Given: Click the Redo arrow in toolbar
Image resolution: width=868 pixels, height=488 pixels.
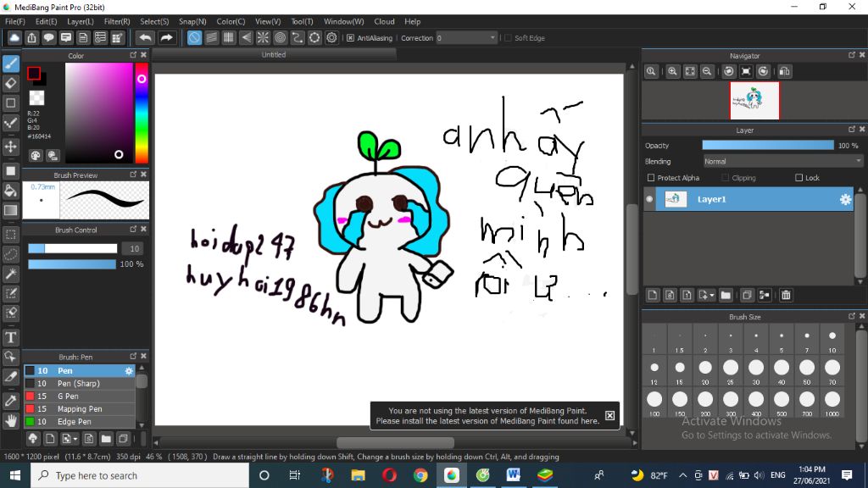Looking at the screenshot, I should point(166,37).
